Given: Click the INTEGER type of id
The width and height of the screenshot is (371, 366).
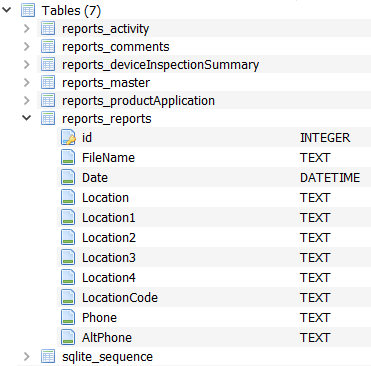Looking at the screenshot, I should coord(325,137).
